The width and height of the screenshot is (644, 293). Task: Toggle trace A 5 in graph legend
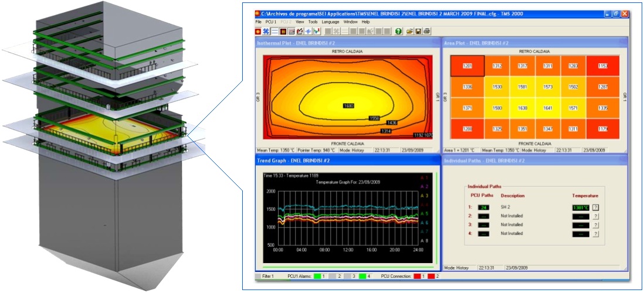pyautogui.click(x=425, y=213)
